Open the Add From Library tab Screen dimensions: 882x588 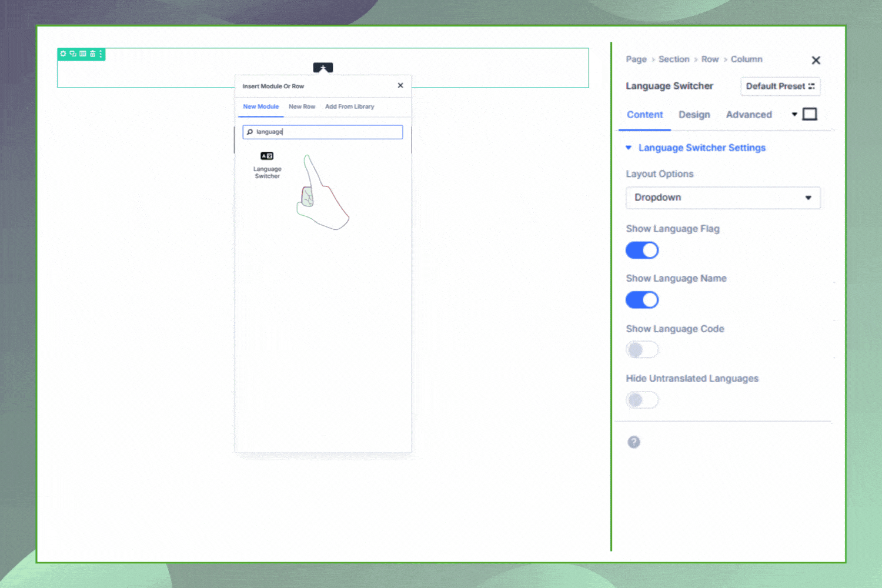coord(350,106)
